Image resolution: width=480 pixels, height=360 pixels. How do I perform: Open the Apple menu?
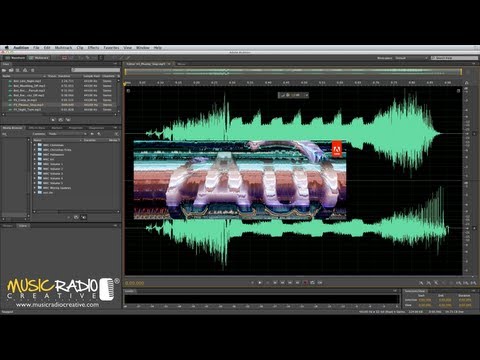(6, 48)
